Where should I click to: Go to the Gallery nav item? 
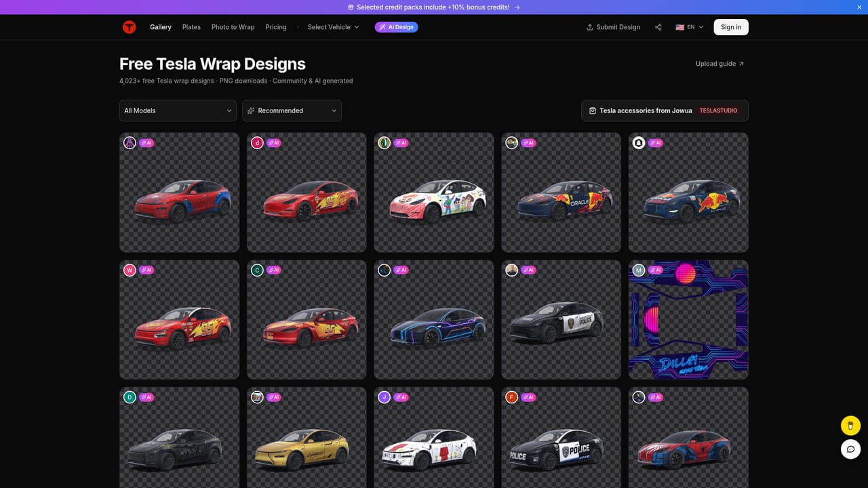point(161,27)
